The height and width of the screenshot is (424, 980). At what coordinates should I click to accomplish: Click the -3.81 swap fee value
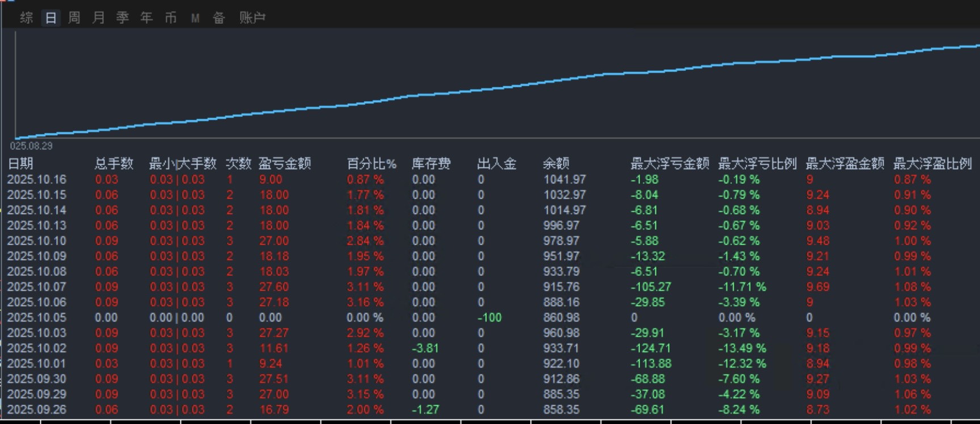426,348
